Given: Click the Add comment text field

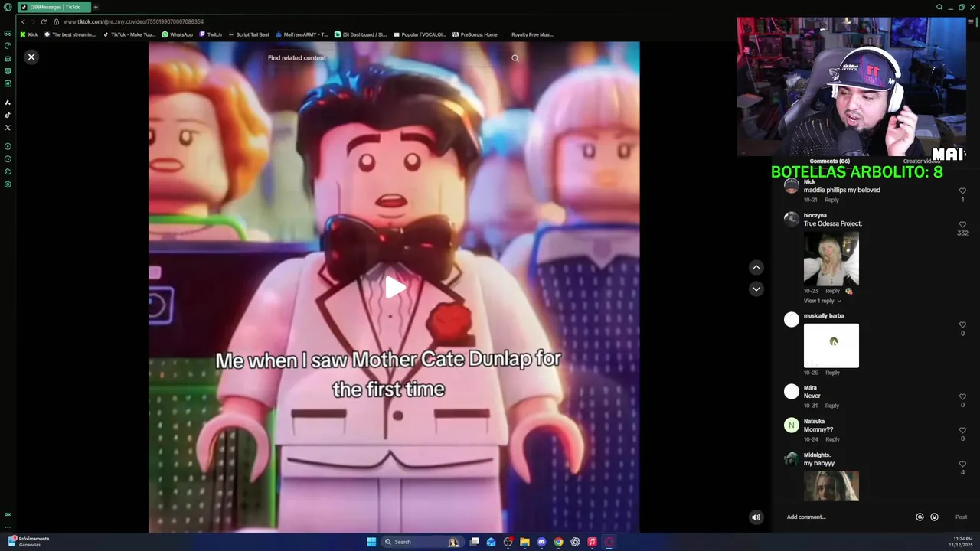Looking at the screenshot, I should click(846, 517).
